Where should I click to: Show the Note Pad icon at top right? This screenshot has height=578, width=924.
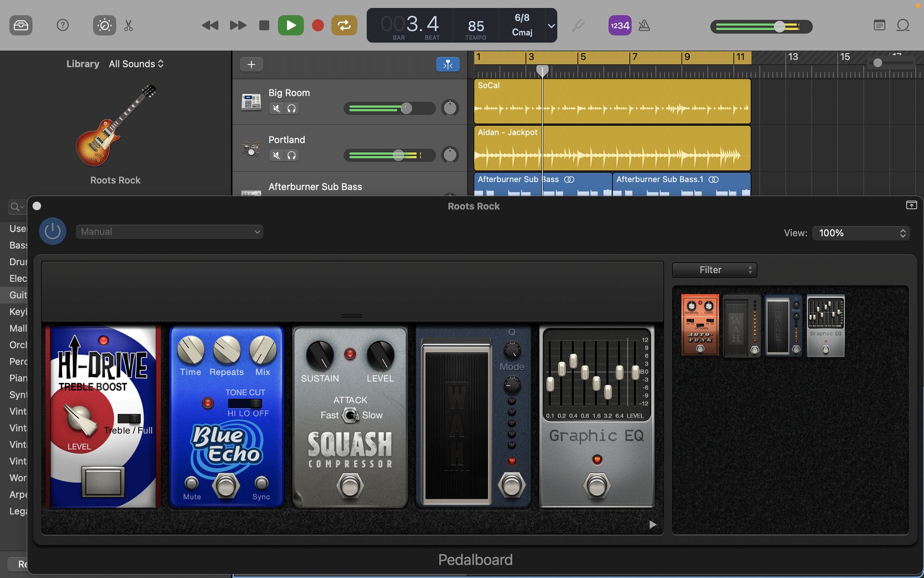pyautogui.click(x=880, y=25)
